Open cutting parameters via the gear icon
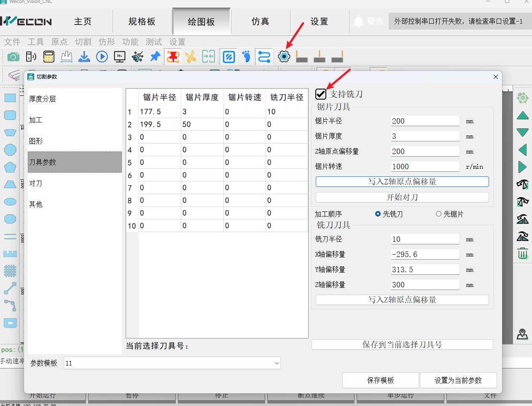This screenshot has width=532, height=406. pos(284,57)
